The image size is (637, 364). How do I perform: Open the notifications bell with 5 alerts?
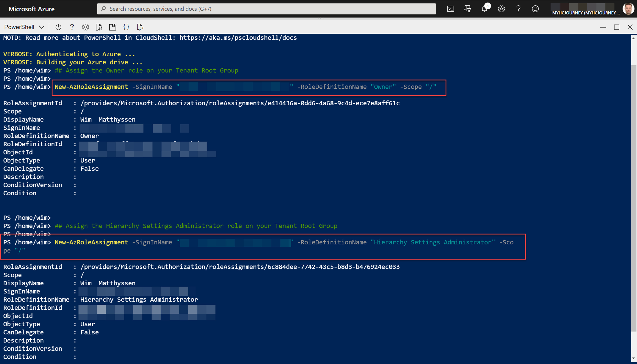[485, 9]
